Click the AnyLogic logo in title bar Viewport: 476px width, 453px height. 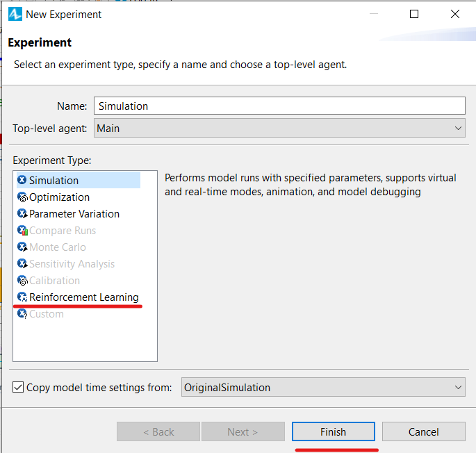(15, 15)
